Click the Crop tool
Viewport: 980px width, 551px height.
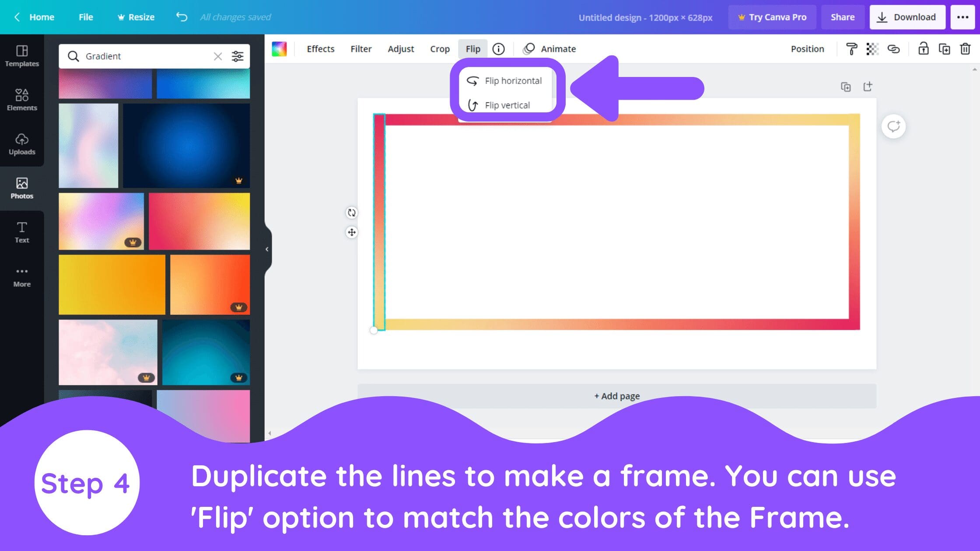coord(440,49)
